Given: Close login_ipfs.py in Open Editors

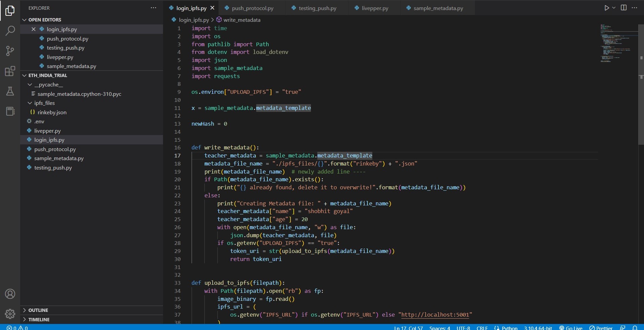Looking at the screenshot, I should coord(34,29).
